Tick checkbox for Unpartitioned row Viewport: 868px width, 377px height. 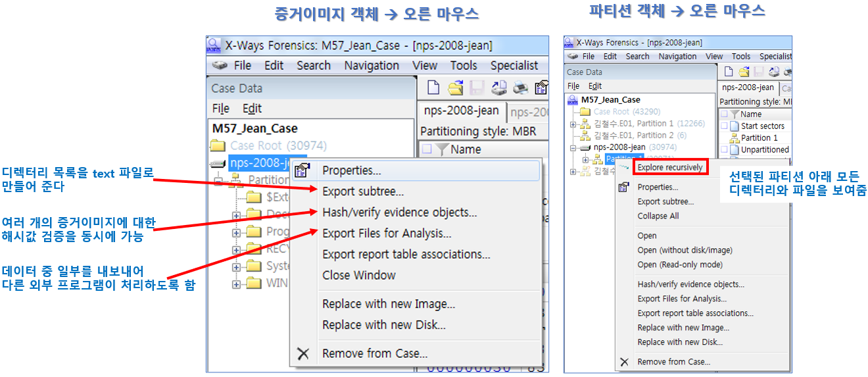coord(724,150)
